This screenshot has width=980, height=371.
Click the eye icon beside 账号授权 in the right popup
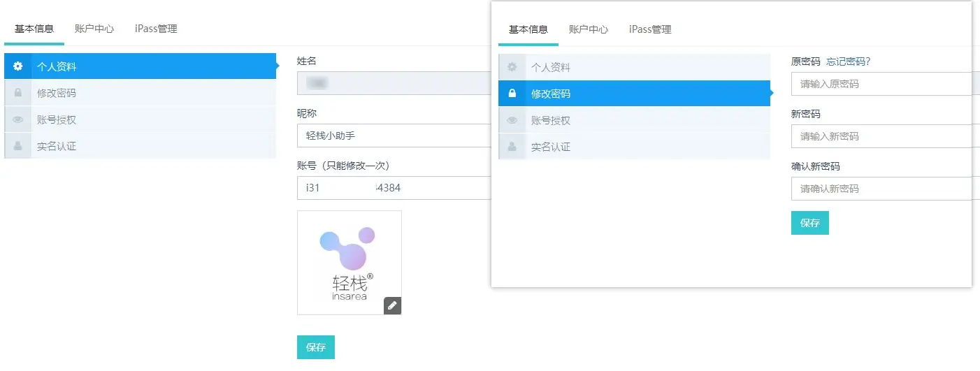click(512, 120)
